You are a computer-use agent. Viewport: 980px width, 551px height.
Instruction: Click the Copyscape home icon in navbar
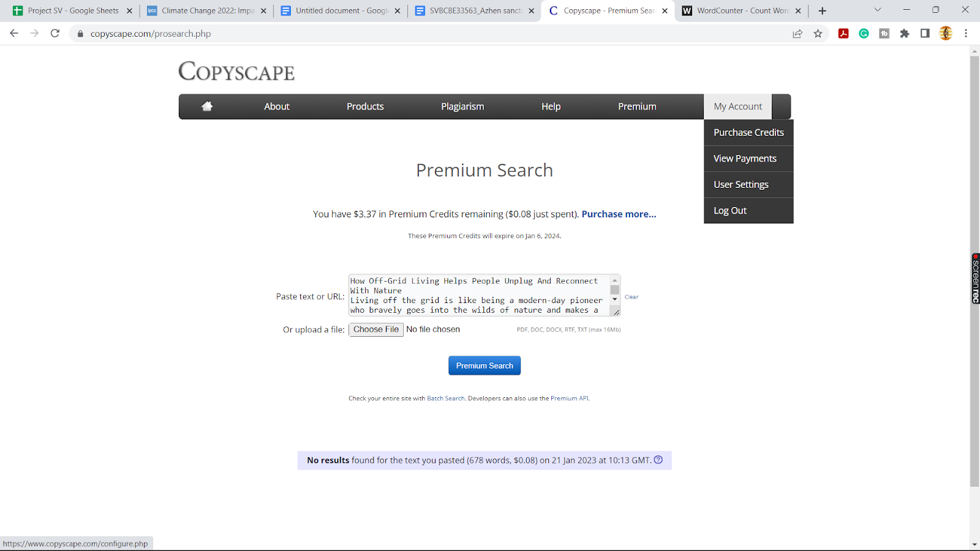[x=207, y=107]
